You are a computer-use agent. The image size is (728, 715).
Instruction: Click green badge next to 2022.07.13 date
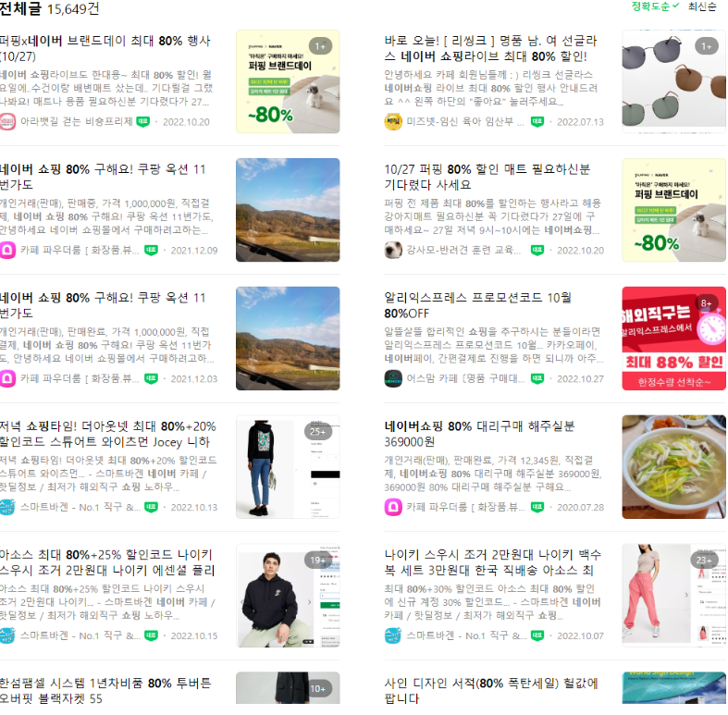537,122
